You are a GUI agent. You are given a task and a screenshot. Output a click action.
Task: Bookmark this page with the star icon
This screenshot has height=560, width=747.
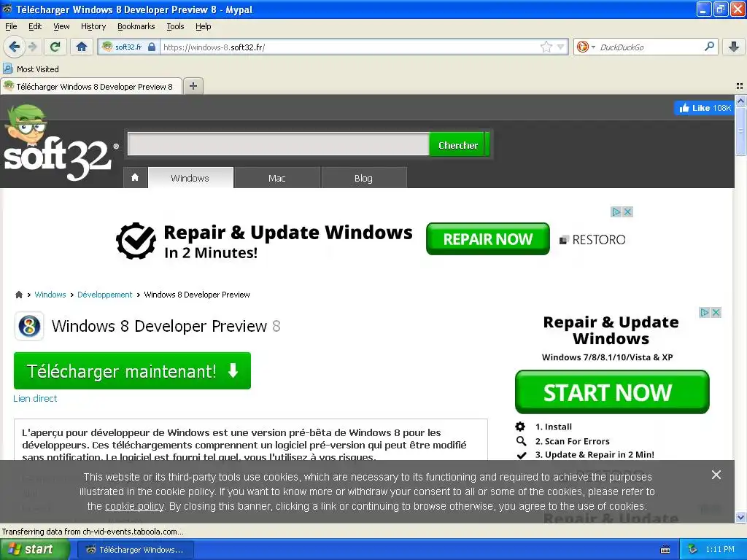[x=546, y=47]
